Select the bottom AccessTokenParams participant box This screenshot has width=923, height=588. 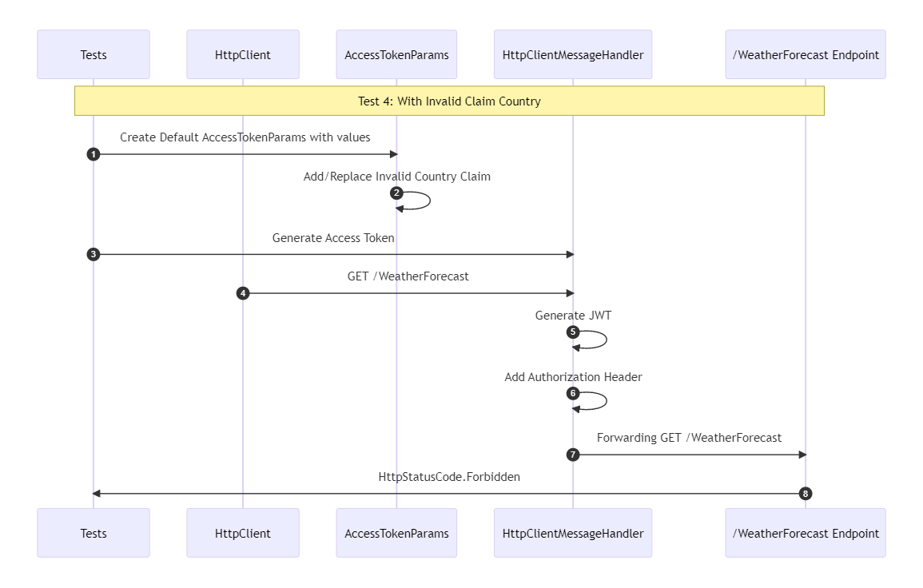pos(396,533)
